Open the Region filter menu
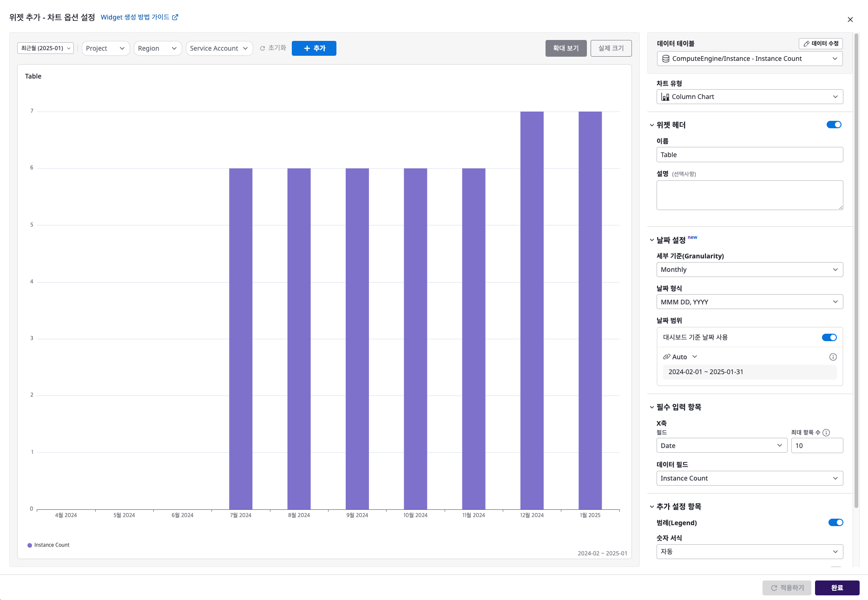868x600 pixels. pos(158,48)
